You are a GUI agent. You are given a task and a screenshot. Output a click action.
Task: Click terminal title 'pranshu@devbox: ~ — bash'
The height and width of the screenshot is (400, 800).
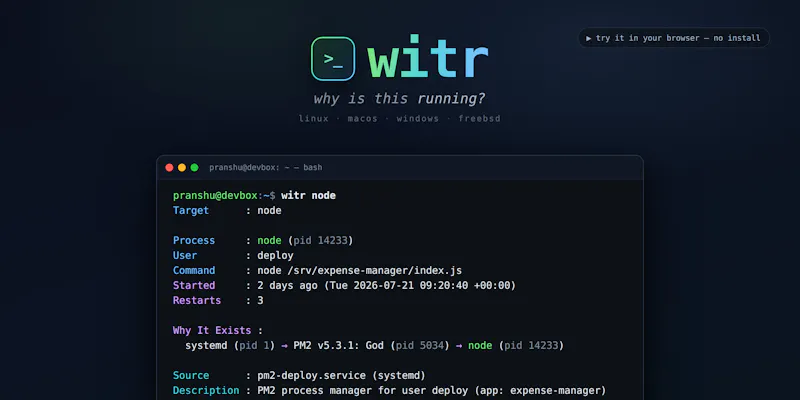(x=266, y=167)
